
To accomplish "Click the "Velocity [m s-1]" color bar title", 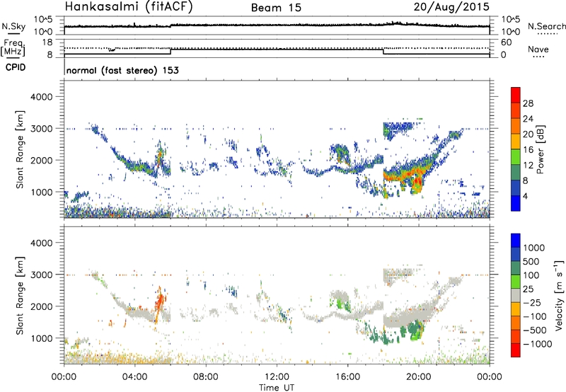I will (559, 295).
